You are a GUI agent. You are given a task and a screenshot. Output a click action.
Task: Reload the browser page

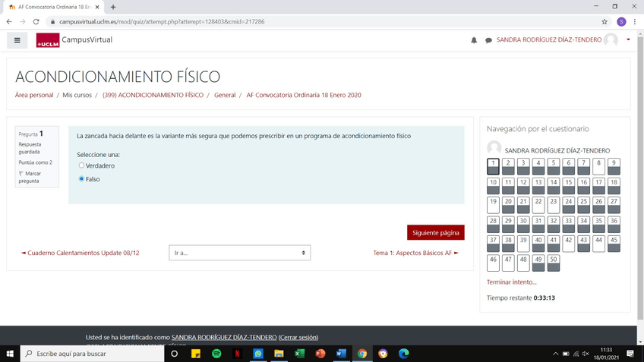pyautogui.click(x=36, y=22)
